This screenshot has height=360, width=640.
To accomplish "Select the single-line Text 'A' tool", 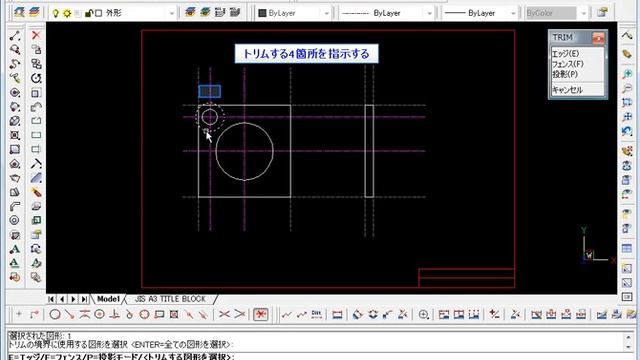I will pos(15,249).
